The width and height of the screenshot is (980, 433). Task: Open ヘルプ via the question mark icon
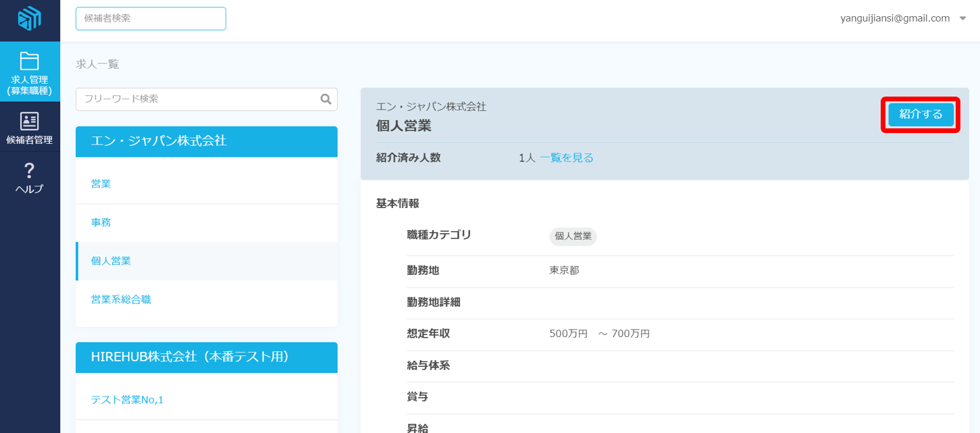(30, 171)
